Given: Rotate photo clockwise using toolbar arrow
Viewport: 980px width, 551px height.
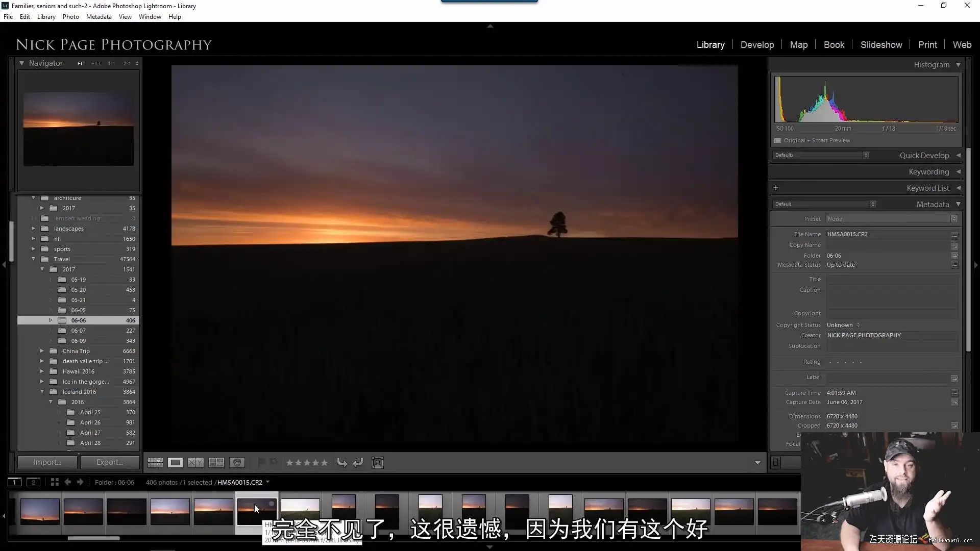Looking at the screenshot, I should pos(358,463).
